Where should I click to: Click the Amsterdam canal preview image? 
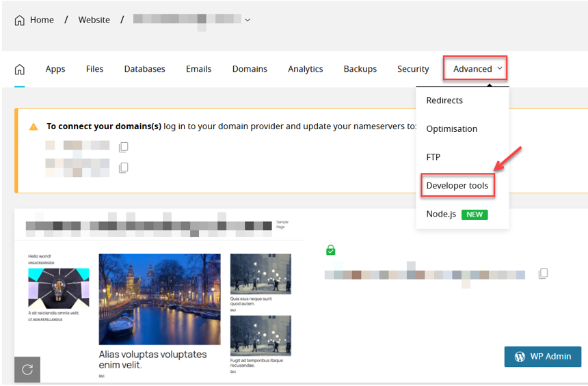159,299
